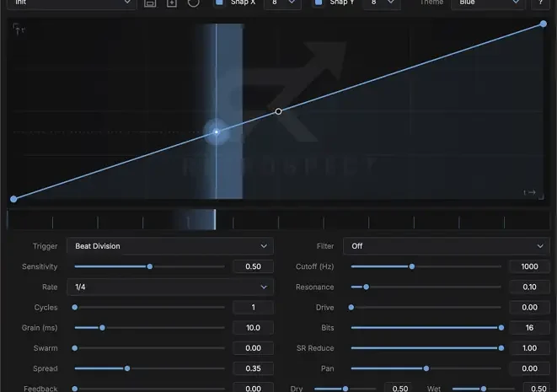Click the axis icon in graph's top-left corner
Viewport: 557px width, 392px height.
(18, 30)
